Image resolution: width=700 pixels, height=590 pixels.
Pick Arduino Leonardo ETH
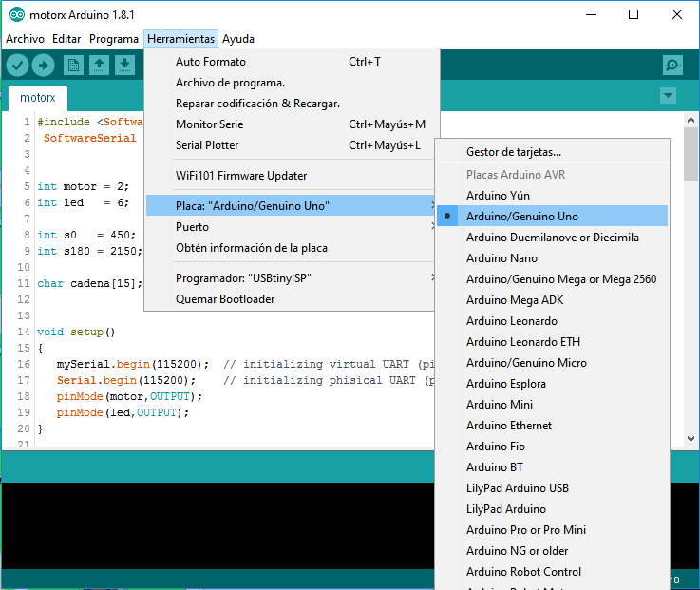[x=552, y=342]
